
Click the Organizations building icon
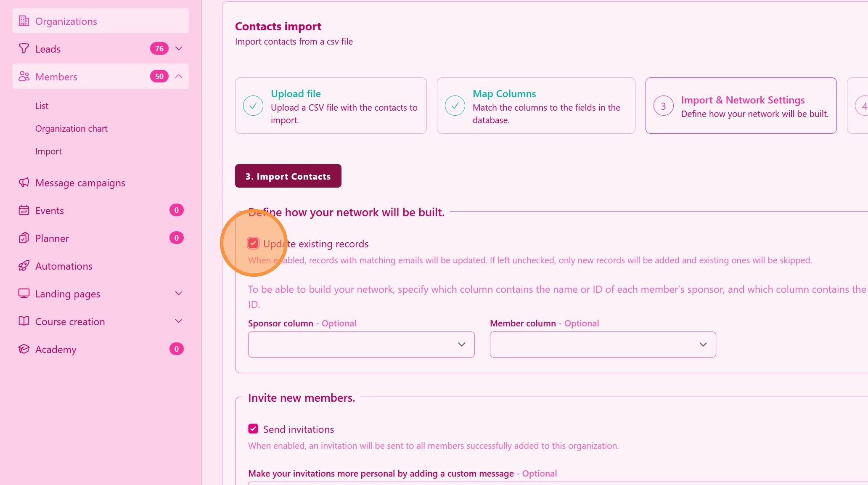[x=24, y=21]
